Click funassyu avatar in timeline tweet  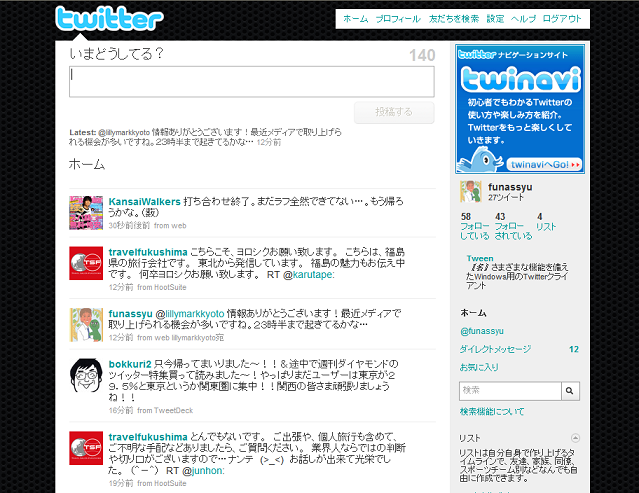pos(86,325)
